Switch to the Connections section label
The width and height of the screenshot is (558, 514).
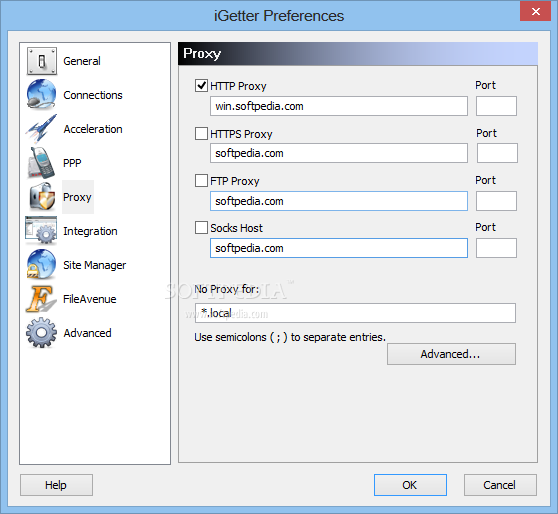93,95
